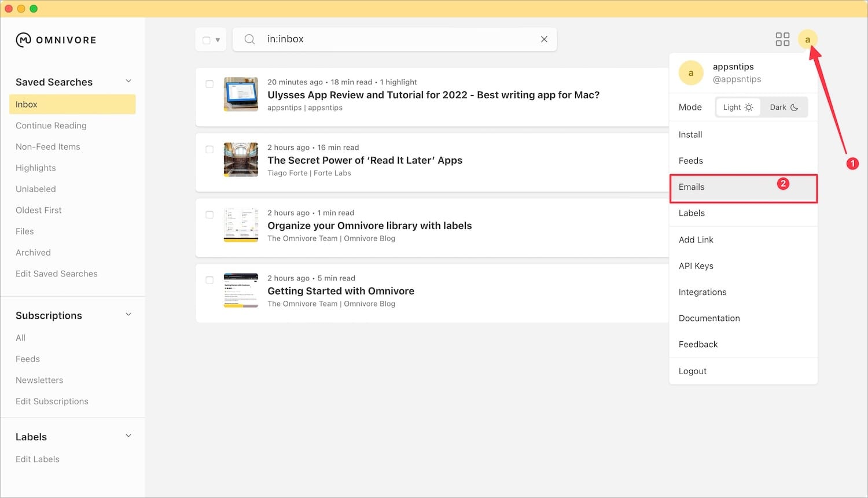Select the Inbox saved search
Image resolution: width=868 pixels, height=498 pixels.
coord(72,104)
